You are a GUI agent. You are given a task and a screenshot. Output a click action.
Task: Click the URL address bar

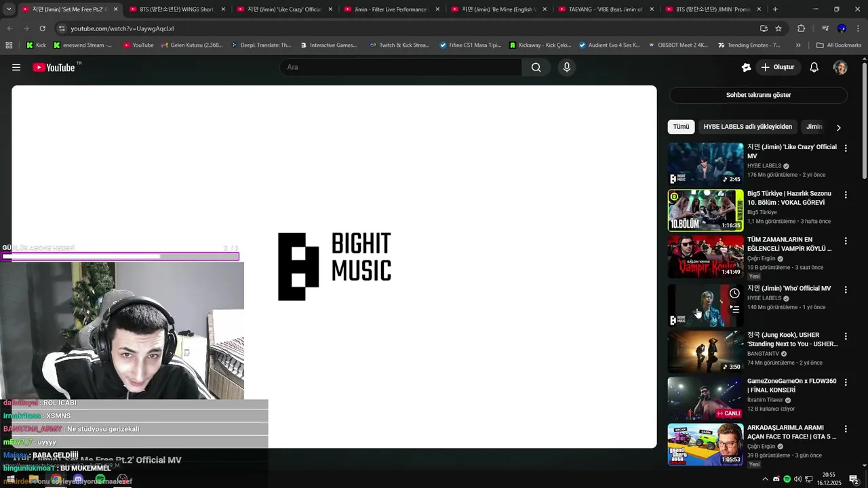click(407, 28)
